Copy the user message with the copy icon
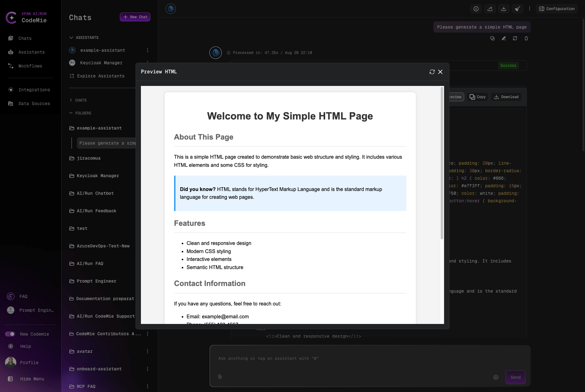 click(492, 38)
